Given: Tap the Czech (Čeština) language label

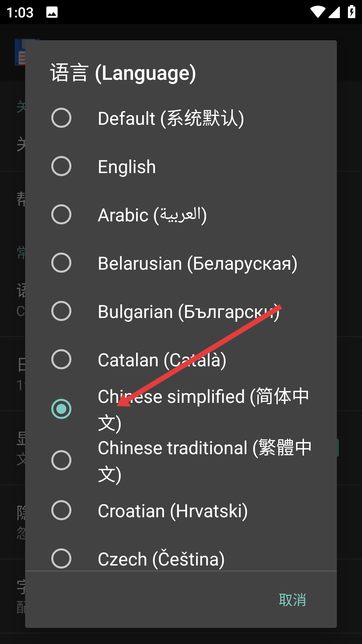Looking at the screenshot, I should point(161,559).
